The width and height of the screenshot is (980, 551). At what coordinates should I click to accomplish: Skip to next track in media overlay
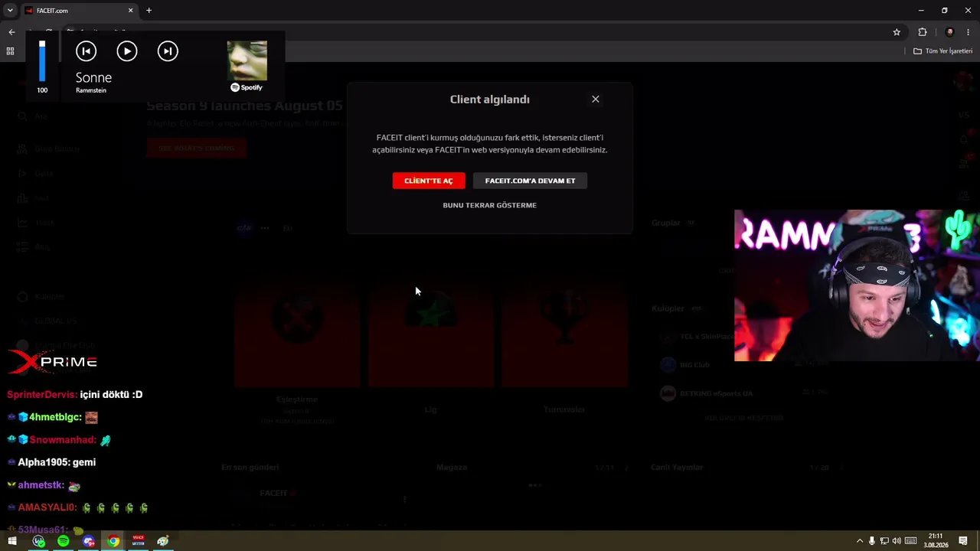(168, 51)
